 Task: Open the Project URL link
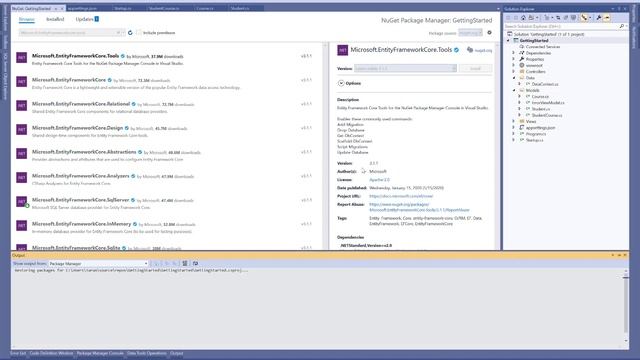[x=401, y=196]
